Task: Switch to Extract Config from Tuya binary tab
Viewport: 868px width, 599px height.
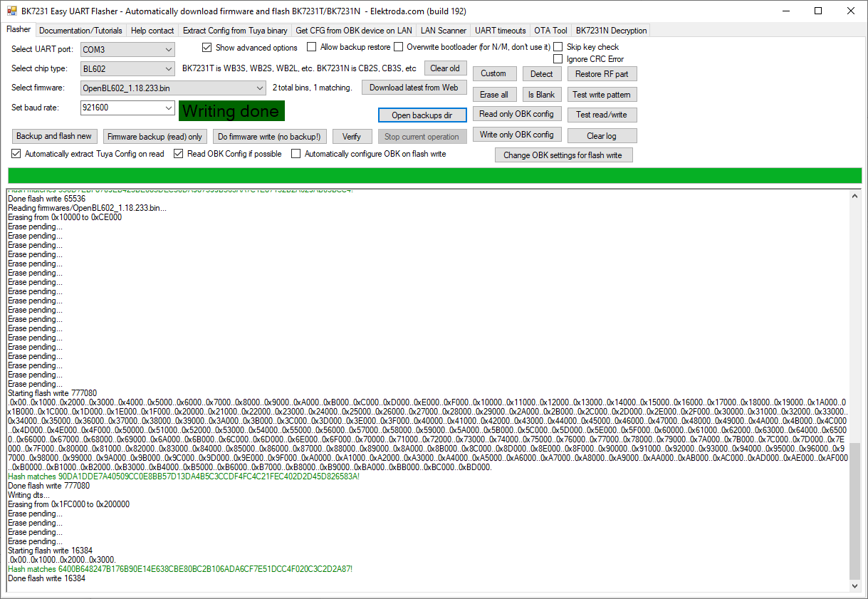Action: coord(235,31)
